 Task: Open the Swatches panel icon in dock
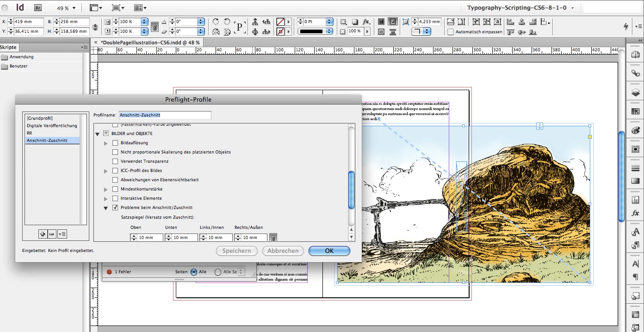[635, 111]
